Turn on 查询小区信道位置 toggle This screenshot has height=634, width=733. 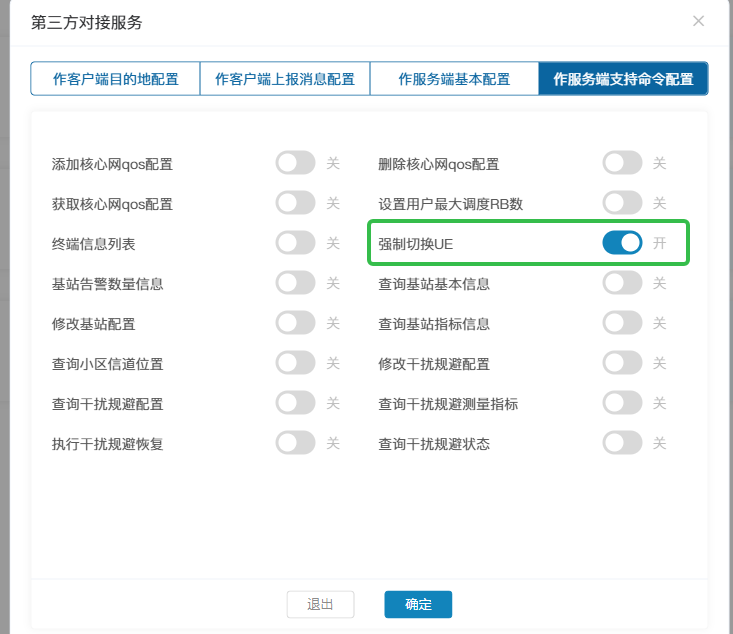(295, 363)
